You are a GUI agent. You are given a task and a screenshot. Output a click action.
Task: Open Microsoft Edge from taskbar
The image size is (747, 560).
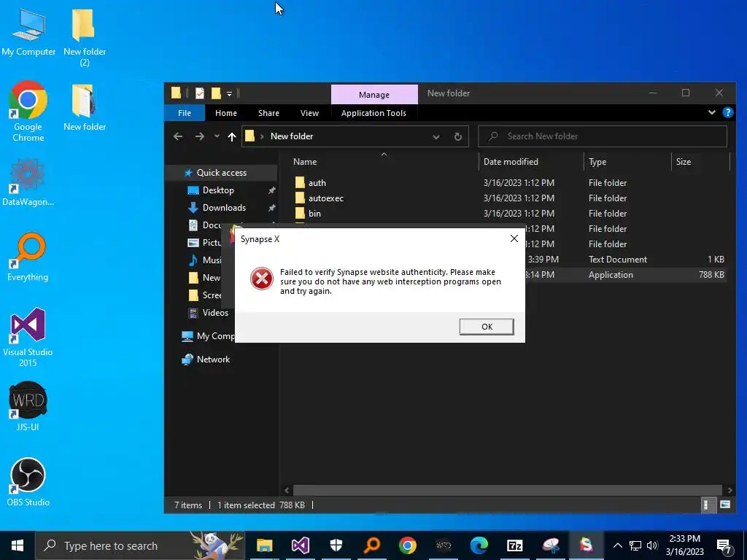tap(479, 545)
